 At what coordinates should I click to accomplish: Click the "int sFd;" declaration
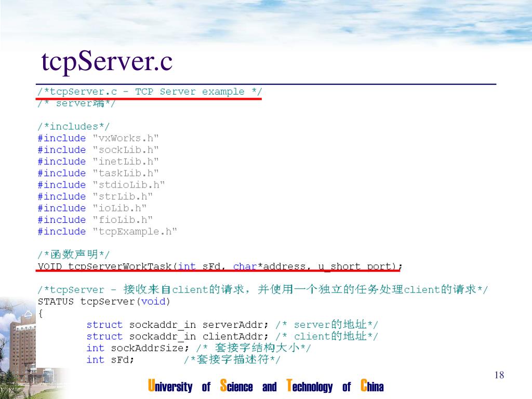(110, 360)
